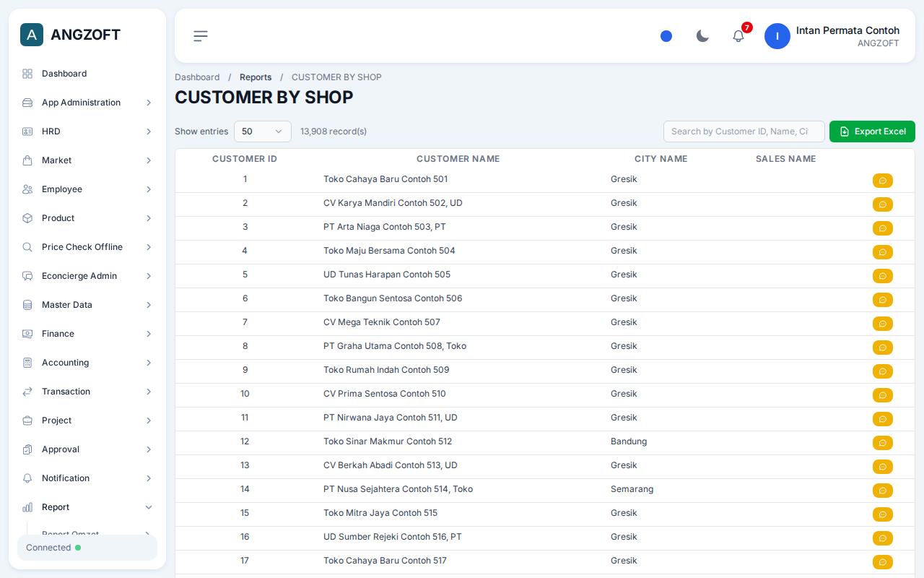Expand the HRD menu chevron
The width and height of the screenshot is (924, 578).
[x=149, y=131]
